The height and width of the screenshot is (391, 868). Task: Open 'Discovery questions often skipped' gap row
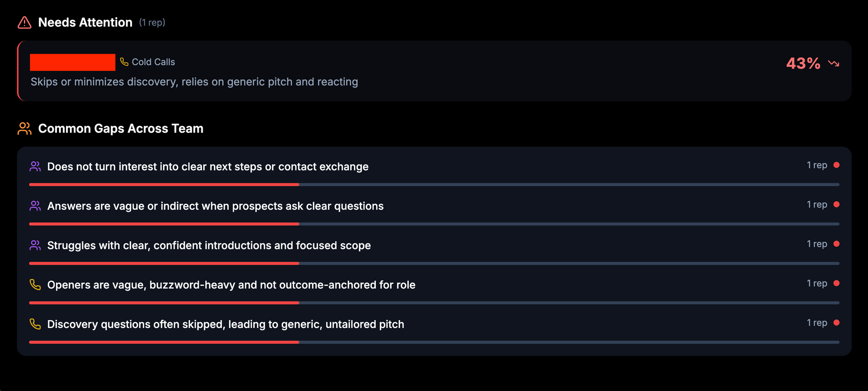[x=226, y=325]
